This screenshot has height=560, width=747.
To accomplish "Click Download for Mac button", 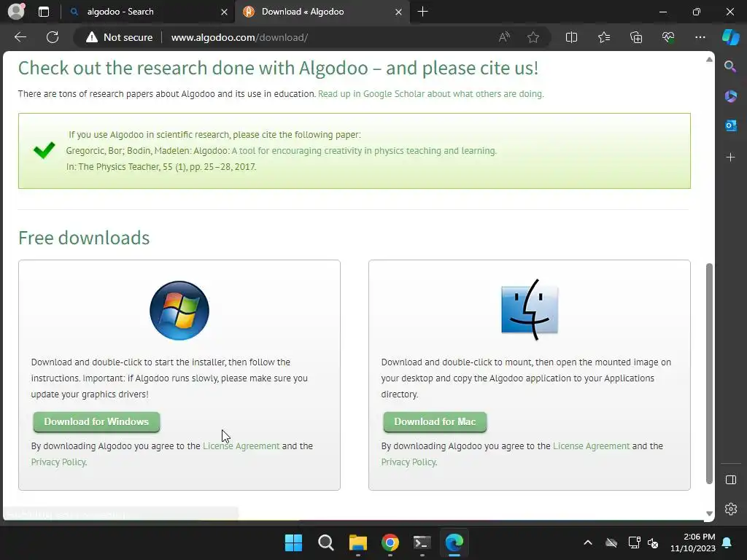I will point(435,422).
